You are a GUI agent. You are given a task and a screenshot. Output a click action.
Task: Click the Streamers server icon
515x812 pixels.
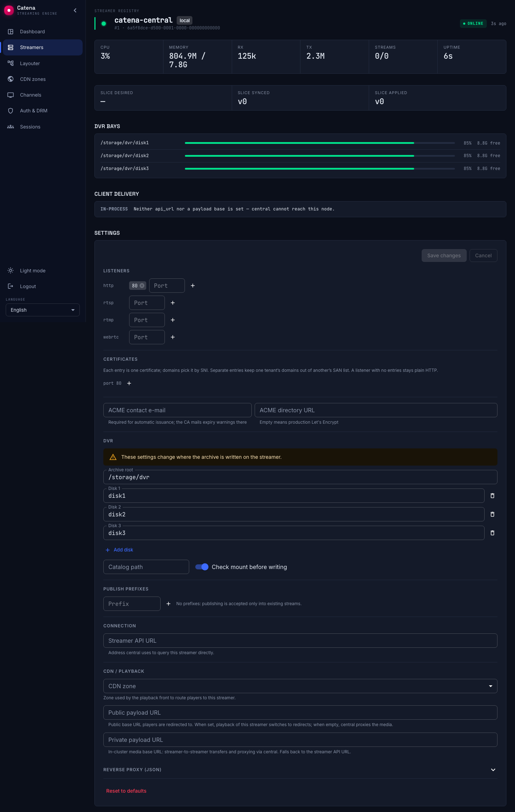coord(11,47)
